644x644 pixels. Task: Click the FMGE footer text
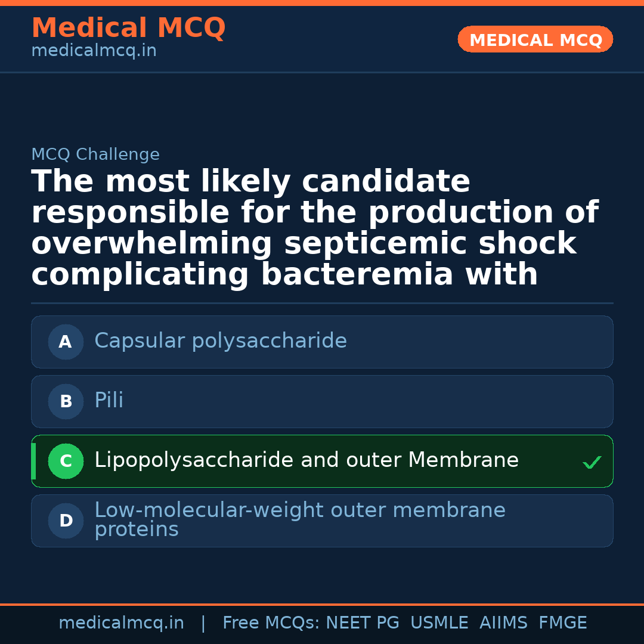[x=562, y=623]
